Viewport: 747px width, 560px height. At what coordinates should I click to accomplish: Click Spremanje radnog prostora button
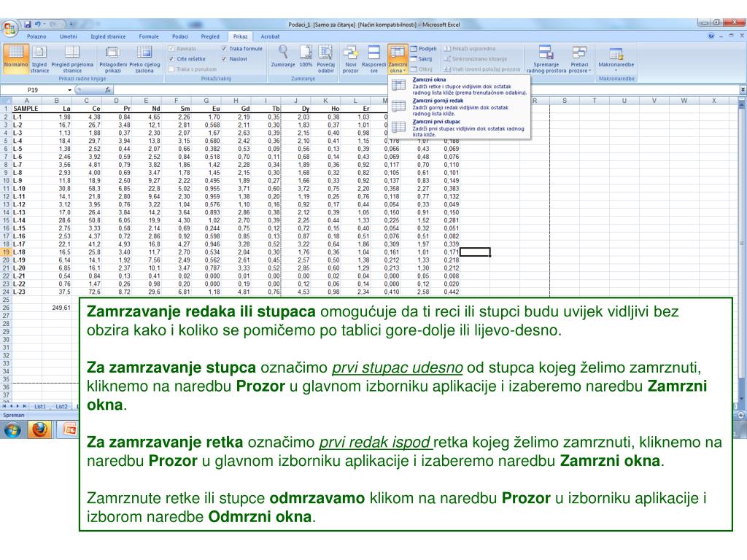pos(546,58)
